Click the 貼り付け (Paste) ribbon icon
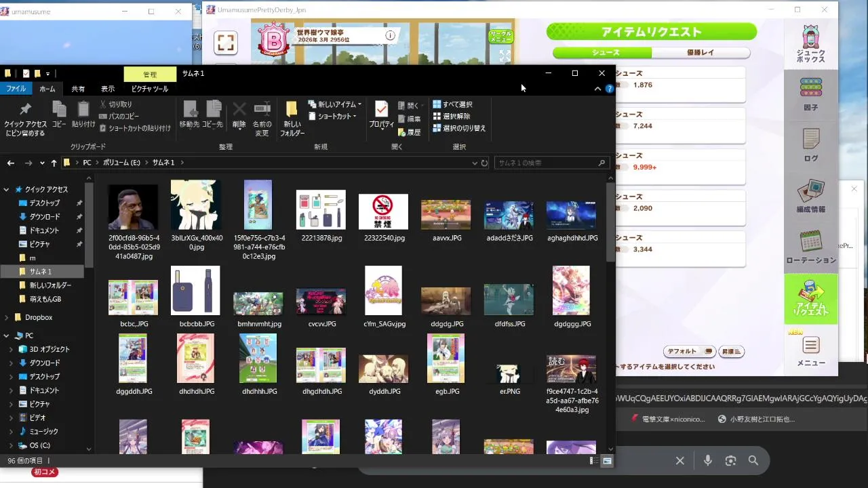Viewport: 868px width, 488px height. (83, 115)
